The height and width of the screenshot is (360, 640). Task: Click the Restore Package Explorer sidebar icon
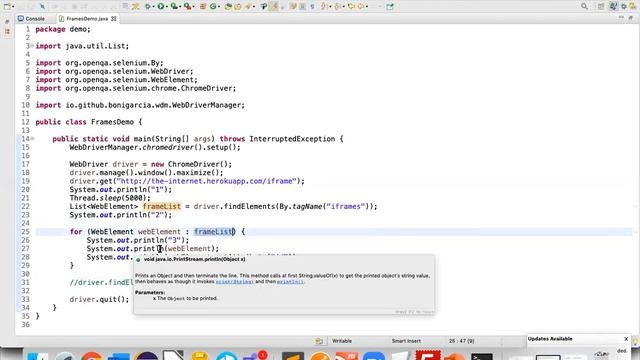[x=7, y=22]
